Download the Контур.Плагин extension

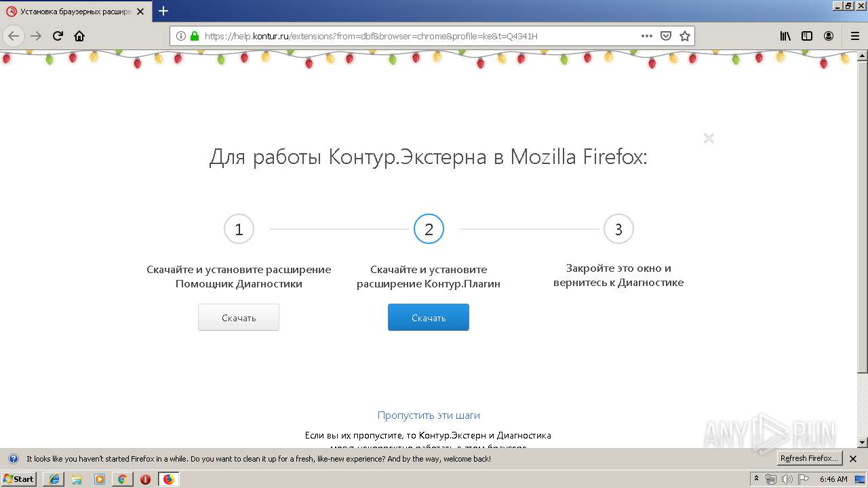pyautogui.click(x=429, y=317)
